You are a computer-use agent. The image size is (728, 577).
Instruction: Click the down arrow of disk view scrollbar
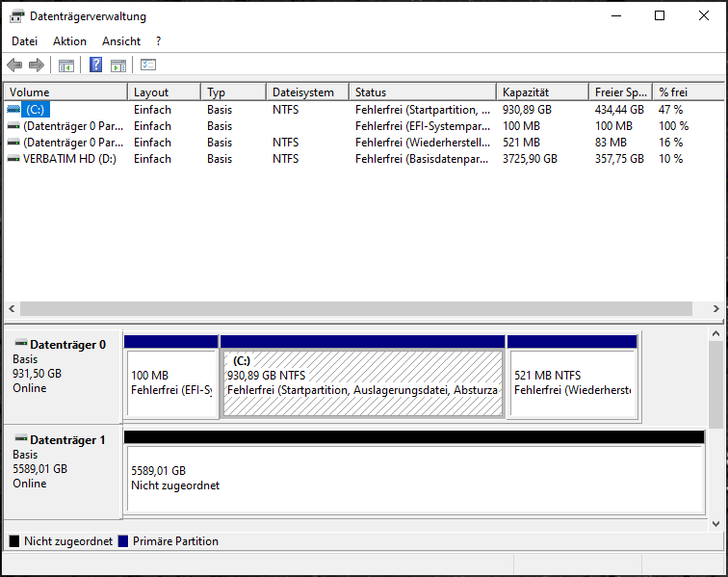715,524
